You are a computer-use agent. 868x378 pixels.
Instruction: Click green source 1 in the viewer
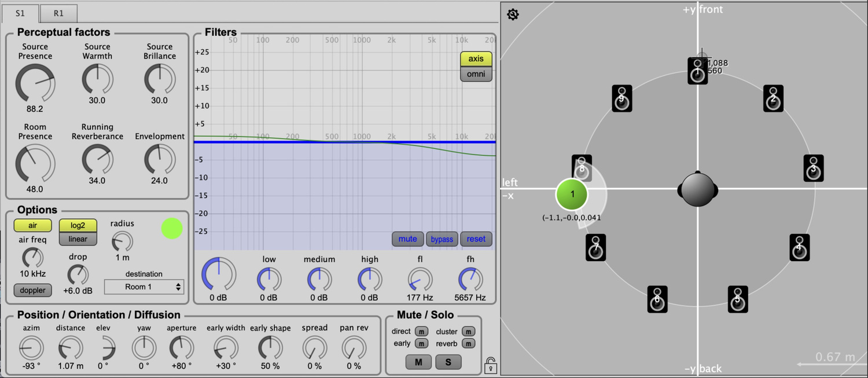click(x=572, y=194)
